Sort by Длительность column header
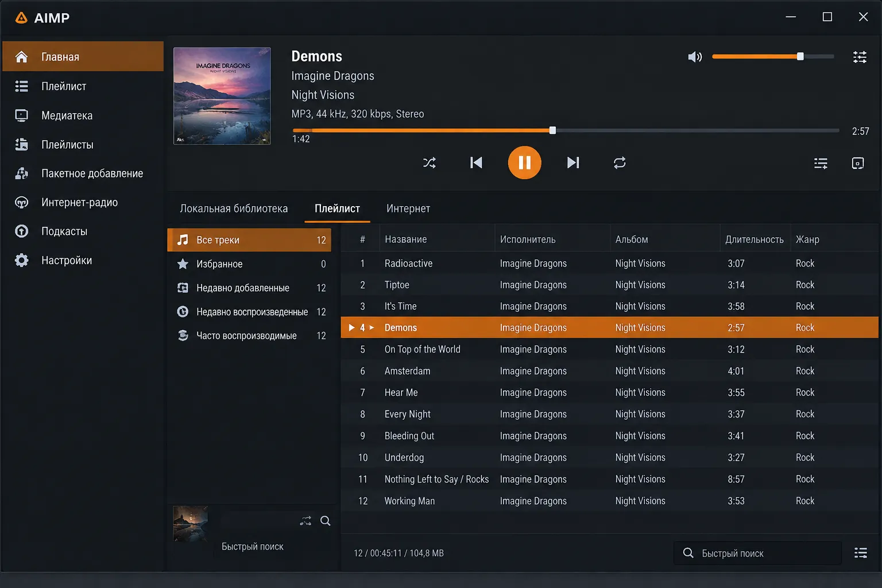The width and height of the screenshot is (882, 588). point(754,239)
